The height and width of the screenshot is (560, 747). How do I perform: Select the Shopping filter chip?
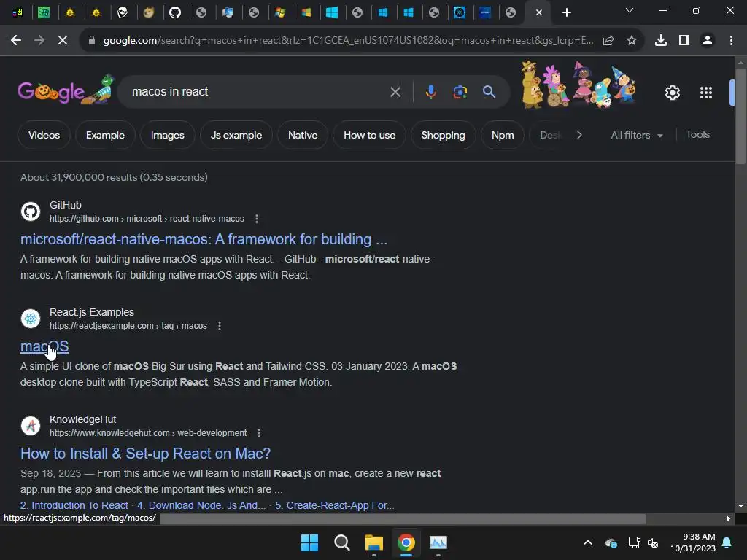pyautogui.click(x=443, y=135)
